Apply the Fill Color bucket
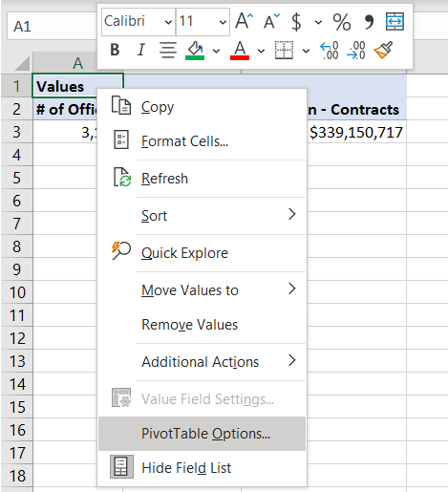Image resolution: width=448 pixels, height=492 pixels. [195, 51]
